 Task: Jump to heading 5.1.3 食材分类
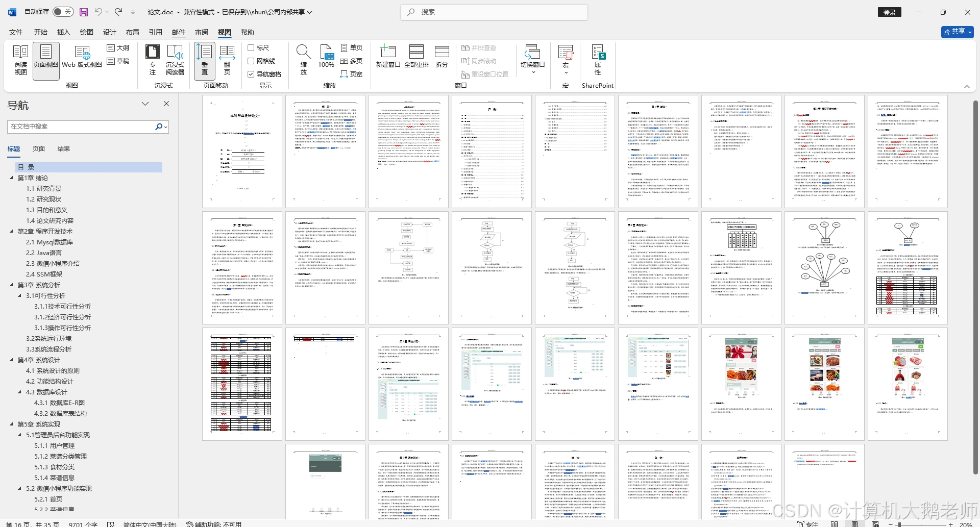(55, 467)
